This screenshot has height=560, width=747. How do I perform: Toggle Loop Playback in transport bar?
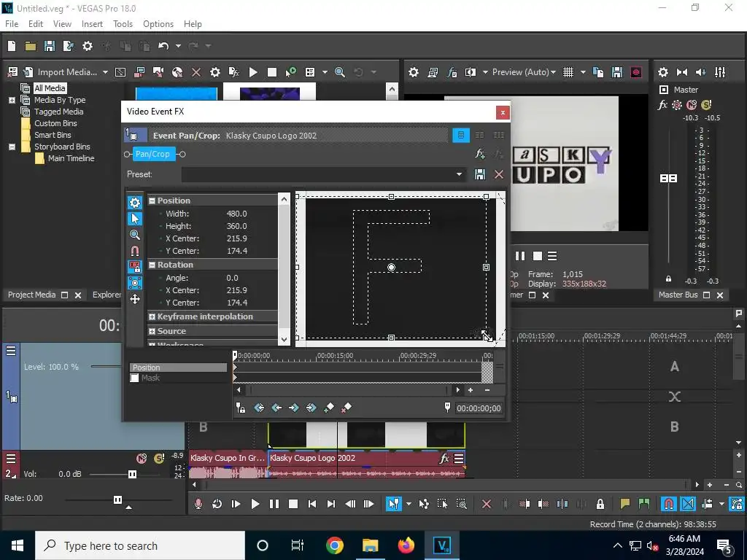217,504
